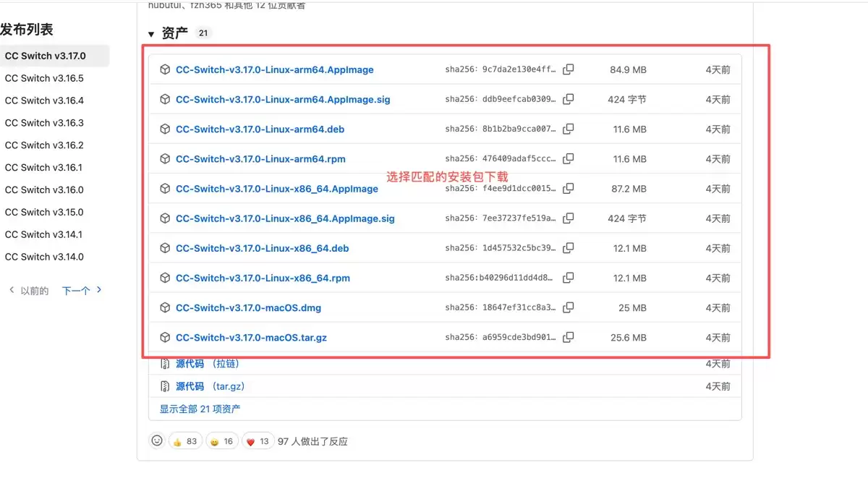Select CC Switch v3.16.1 release
868x481 pixels.
(x=44, y=167)
